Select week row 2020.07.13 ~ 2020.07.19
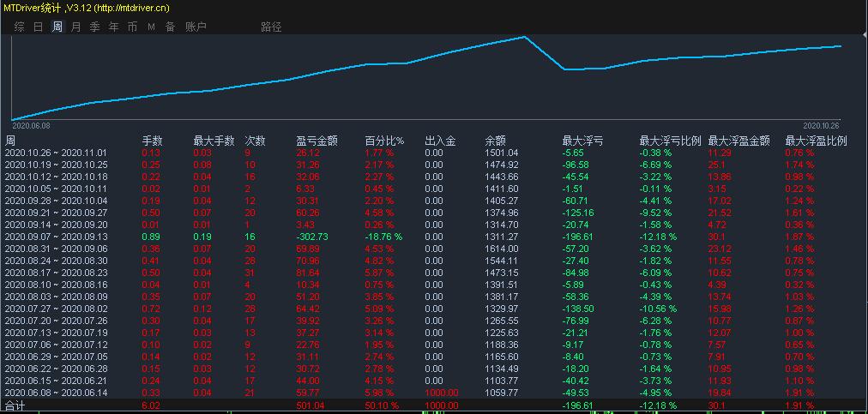This screenshot has height=414, width=868. pos(434,333)
